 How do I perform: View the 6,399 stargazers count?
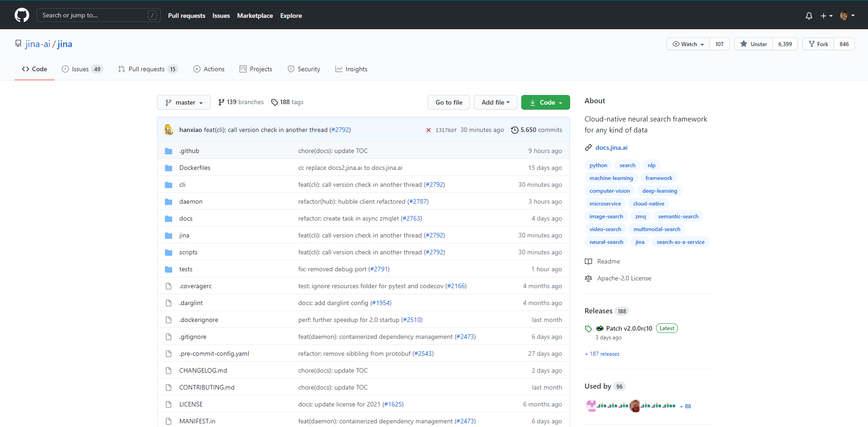pyautogui.click(x=785, y=44)
